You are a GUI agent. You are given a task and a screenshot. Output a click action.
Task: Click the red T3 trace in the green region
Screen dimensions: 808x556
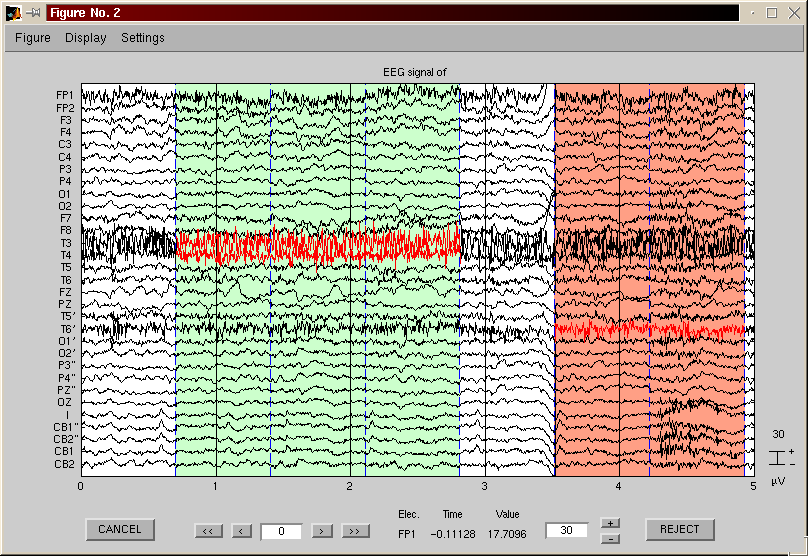(x=317, y=246)
